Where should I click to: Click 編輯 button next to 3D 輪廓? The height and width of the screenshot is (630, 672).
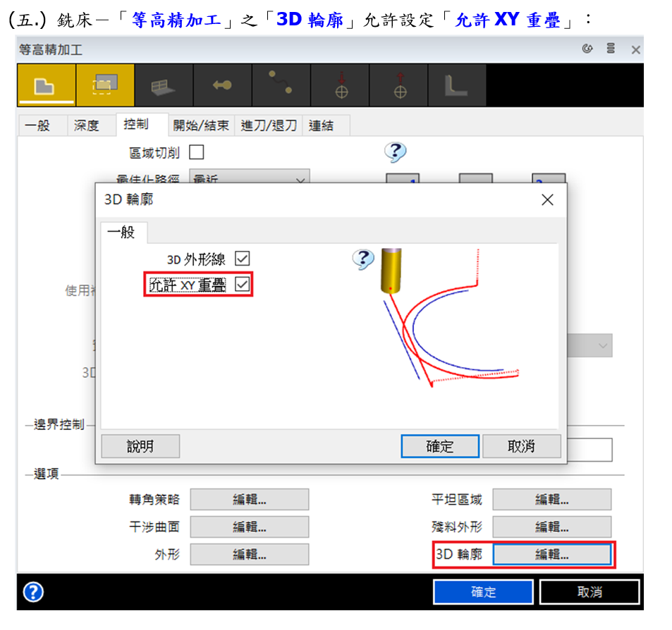[551, 555]
